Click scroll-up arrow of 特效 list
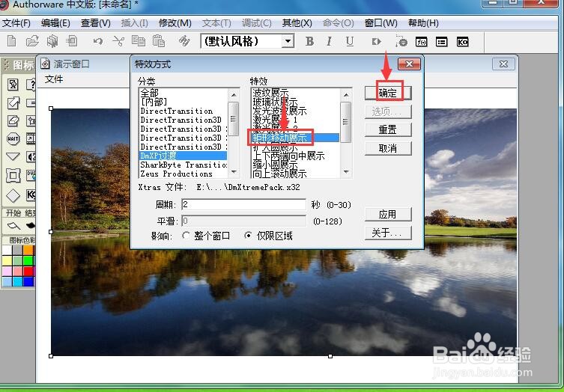 pos(346,95)
